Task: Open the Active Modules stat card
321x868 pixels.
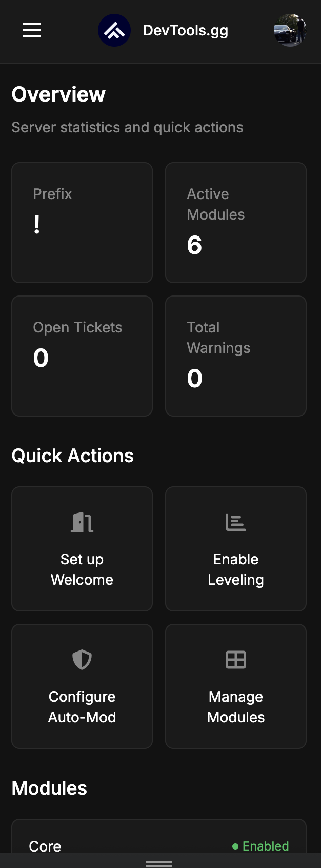Action: 236,223
